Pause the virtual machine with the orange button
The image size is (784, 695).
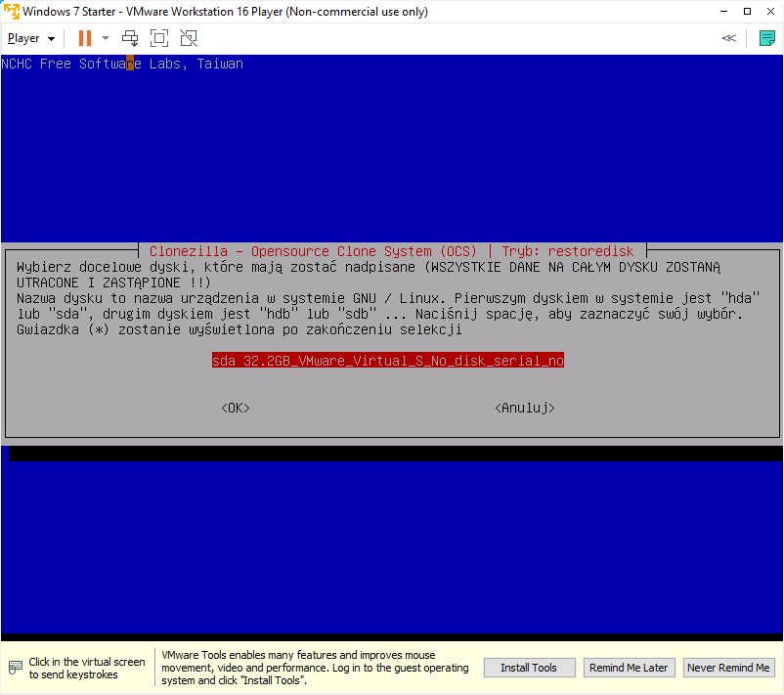[x=84, y=38]
